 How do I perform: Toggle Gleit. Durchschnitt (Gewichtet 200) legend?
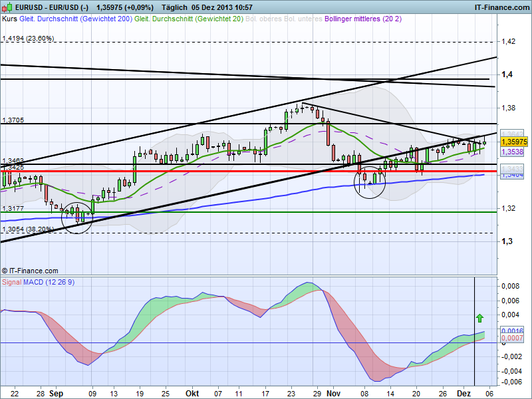tap(76, 19)
